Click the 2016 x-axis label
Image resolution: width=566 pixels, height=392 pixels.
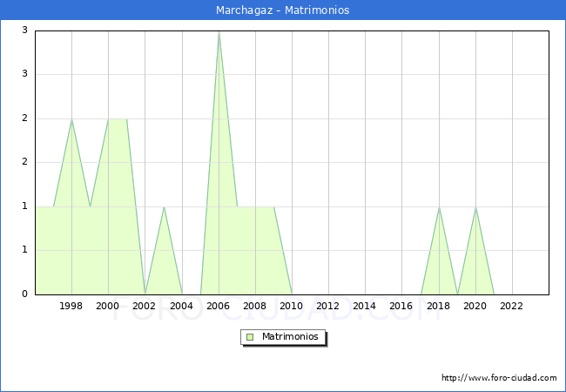coord(401,306)
